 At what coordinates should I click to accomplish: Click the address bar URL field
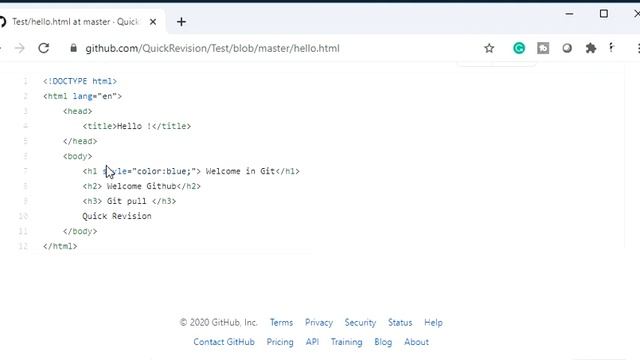212,48
